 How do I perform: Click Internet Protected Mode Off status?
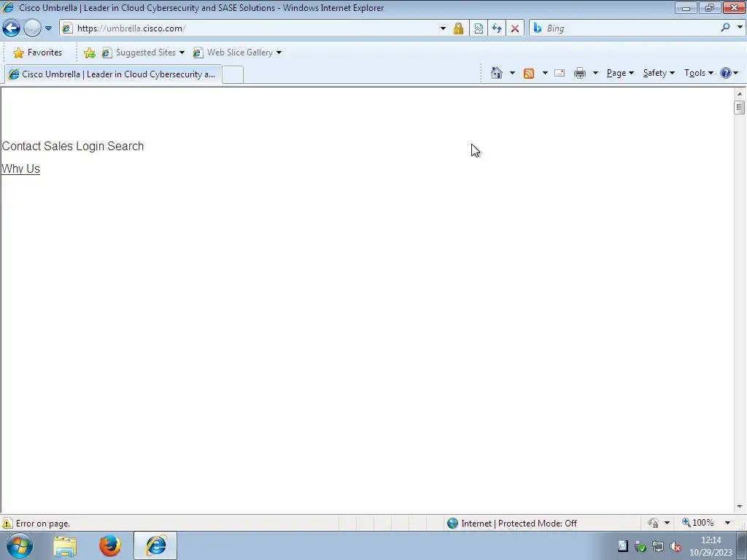(513, 524)
